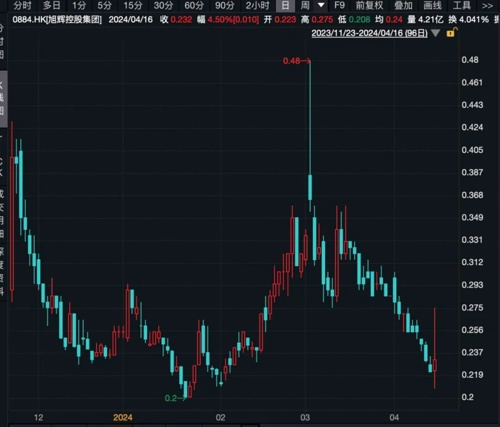Click the 幅 4.50%[0.010] change value

pyautogui.click(x=228, y=20)
